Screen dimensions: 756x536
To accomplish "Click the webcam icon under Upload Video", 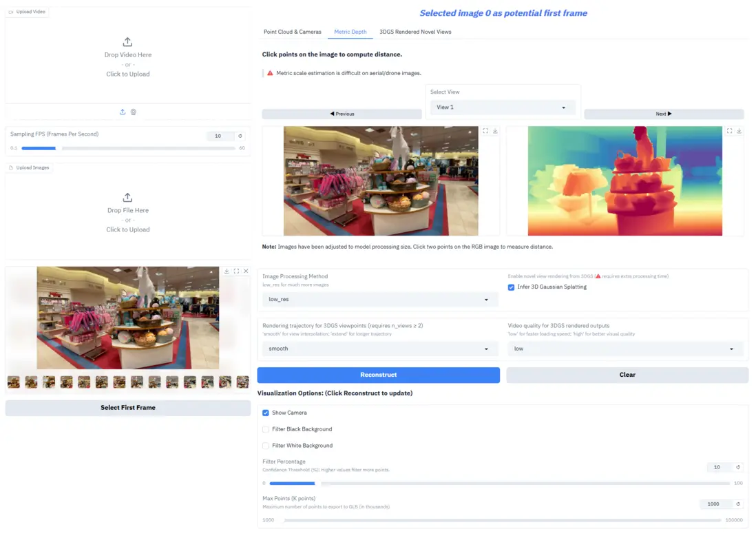I will point(134,112).
